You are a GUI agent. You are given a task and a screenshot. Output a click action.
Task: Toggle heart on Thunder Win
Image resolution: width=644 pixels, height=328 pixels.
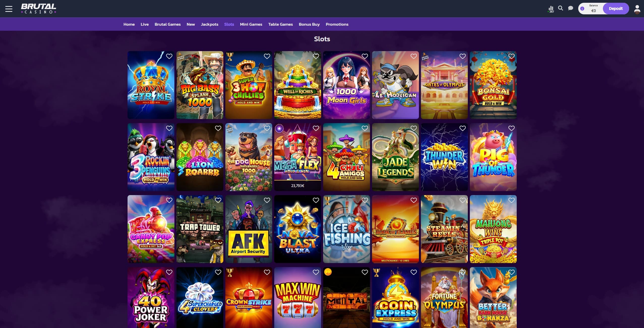pyautogui.click(x=463, y=128)
